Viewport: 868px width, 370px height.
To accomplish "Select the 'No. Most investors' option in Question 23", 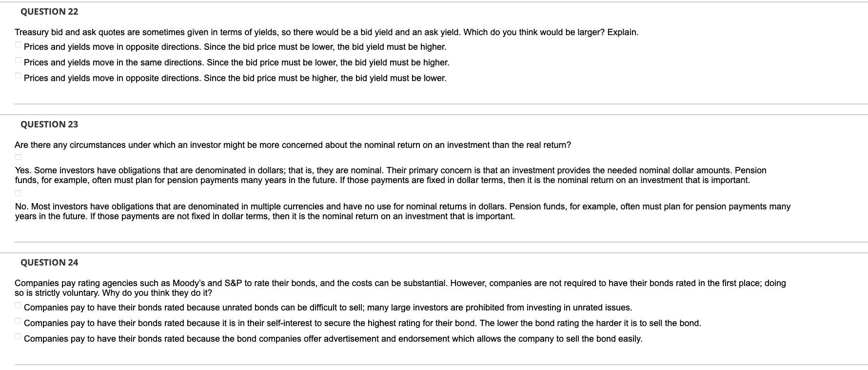I will (18, 193).
